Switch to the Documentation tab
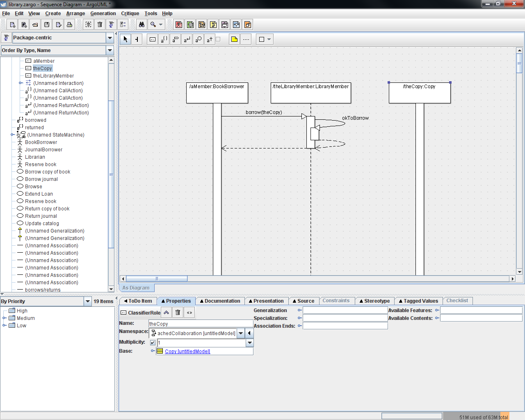This screenshot has height=420, width=525. 220,301
